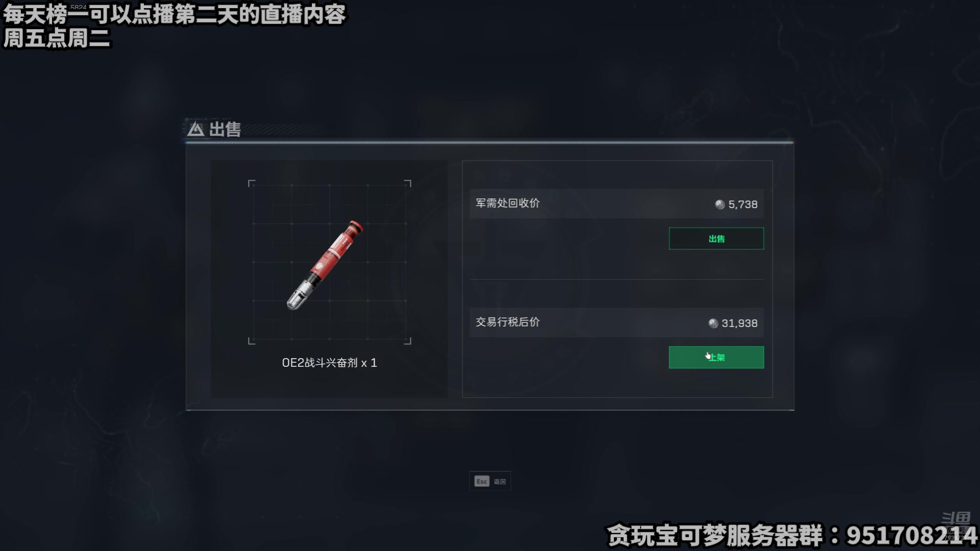Image resolution: width=980 pixels, height=551 pixels.
Task: Click the Douyu watermark logo
Action: [955, 523]
